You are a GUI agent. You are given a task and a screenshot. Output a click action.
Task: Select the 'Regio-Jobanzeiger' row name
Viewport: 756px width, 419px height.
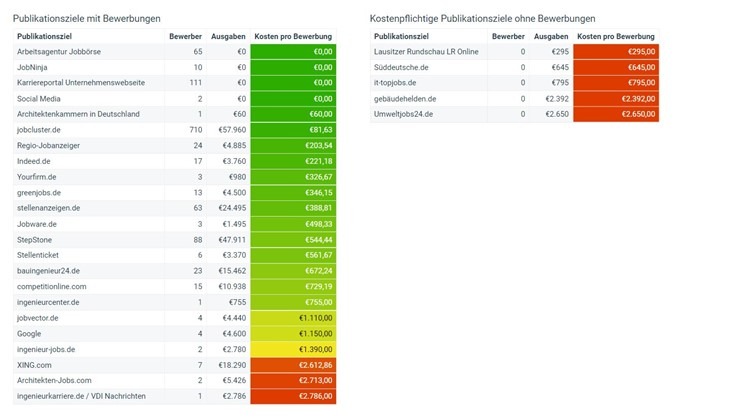[48, 146]
